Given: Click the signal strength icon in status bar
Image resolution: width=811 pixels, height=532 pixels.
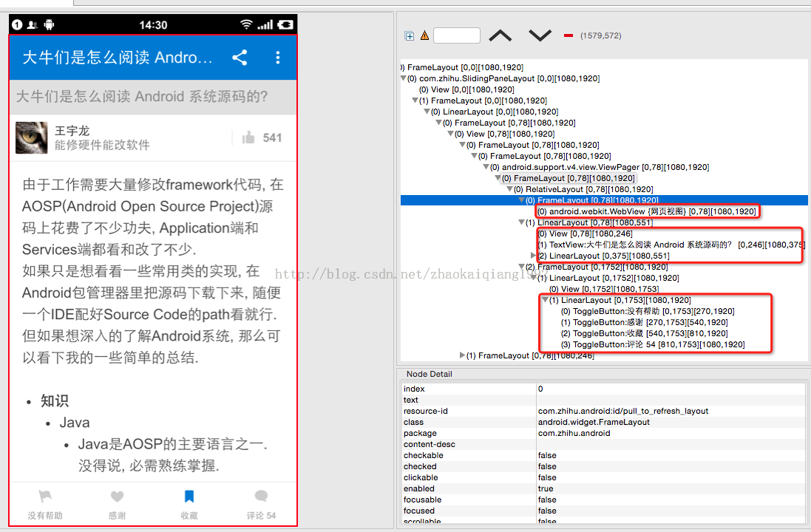Looking at the screenshot, I should [265, 24].
